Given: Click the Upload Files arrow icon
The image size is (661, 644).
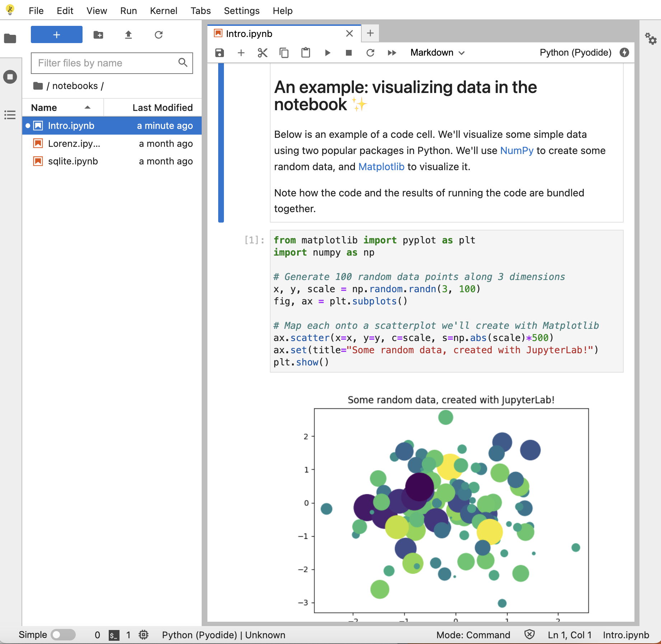Looking at the screenshot, I should (x=128, y=35).
